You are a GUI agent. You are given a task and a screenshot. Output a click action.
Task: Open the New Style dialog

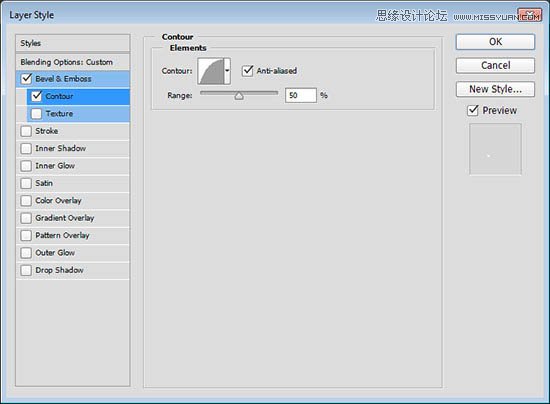[x=495, y=89]
